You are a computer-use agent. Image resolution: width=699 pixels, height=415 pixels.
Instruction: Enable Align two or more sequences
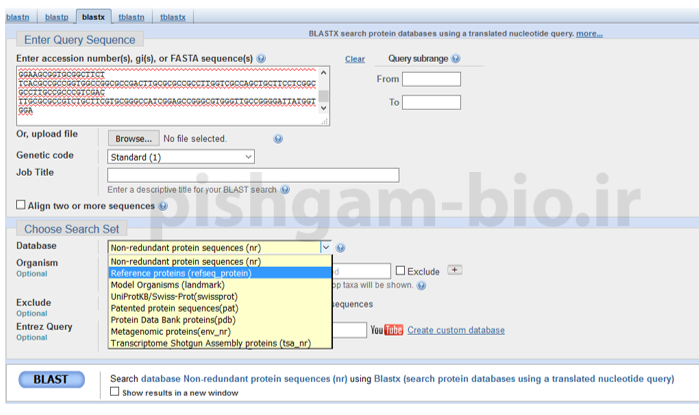coord(21,205)
